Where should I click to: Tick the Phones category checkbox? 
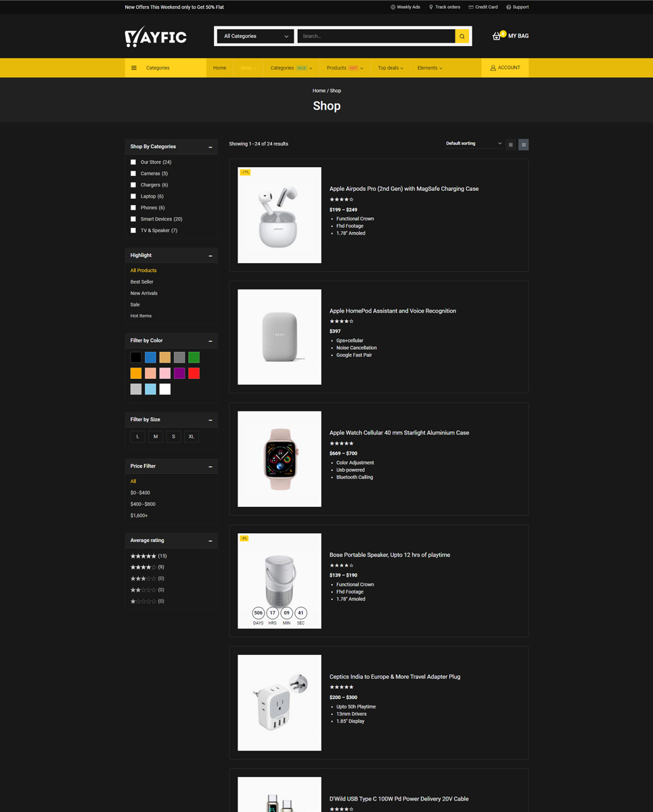[133, 208]
